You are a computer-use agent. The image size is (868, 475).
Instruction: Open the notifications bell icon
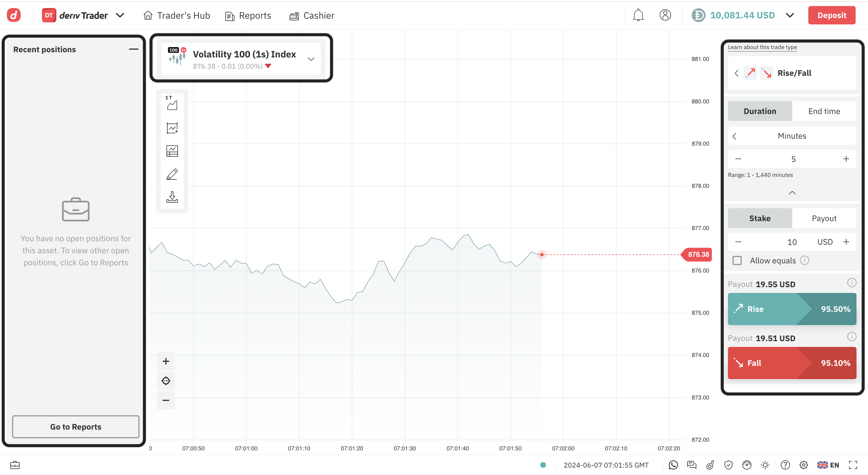tap(638, 15)
